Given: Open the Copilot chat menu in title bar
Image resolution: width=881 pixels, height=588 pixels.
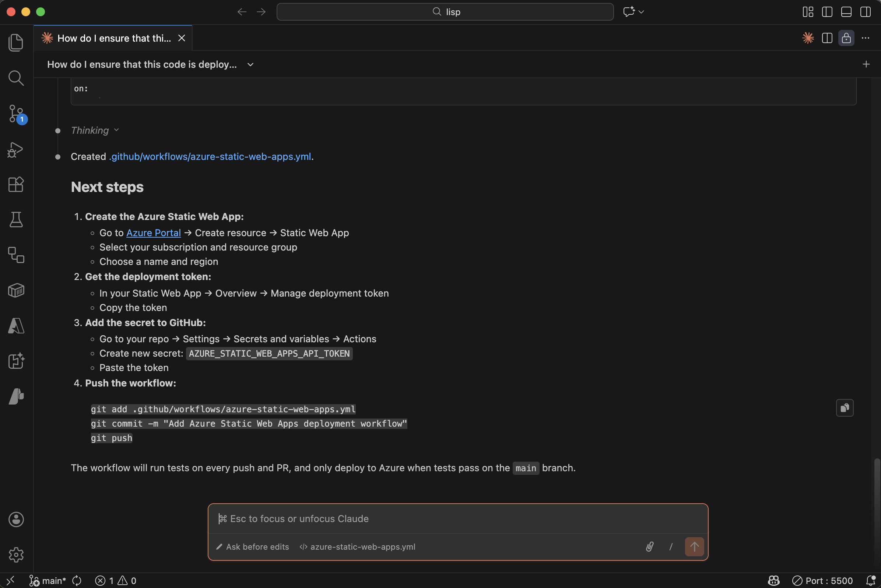Looking at the screenshot, I should pos(633,12).
